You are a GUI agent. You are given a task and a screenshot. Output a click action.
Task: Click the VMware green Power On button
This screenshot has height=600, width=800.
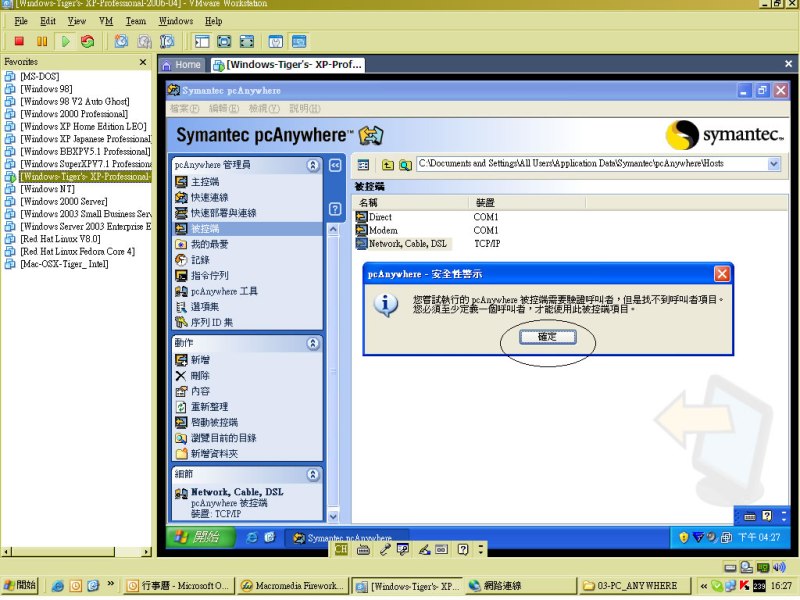point(65,41)
